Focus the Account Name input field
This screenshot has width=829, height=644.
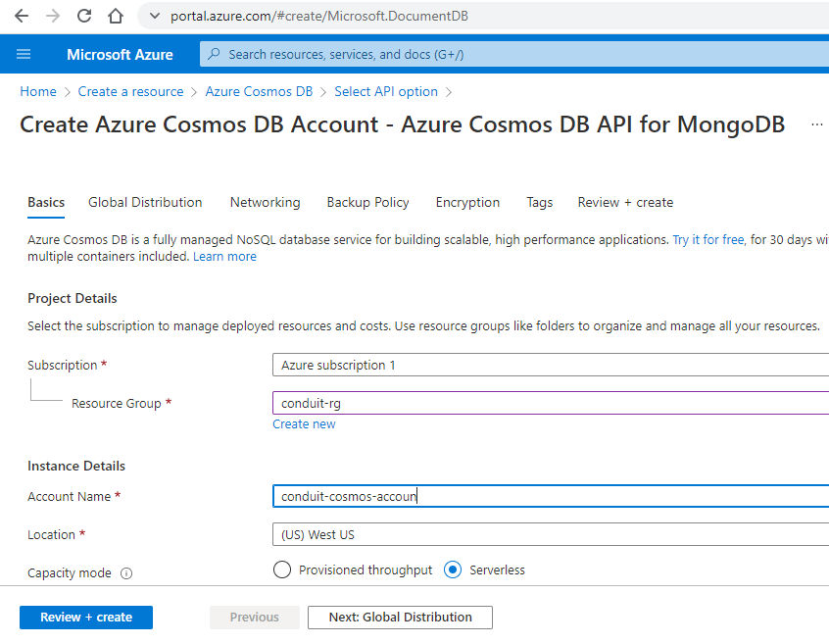click(551, 497)
